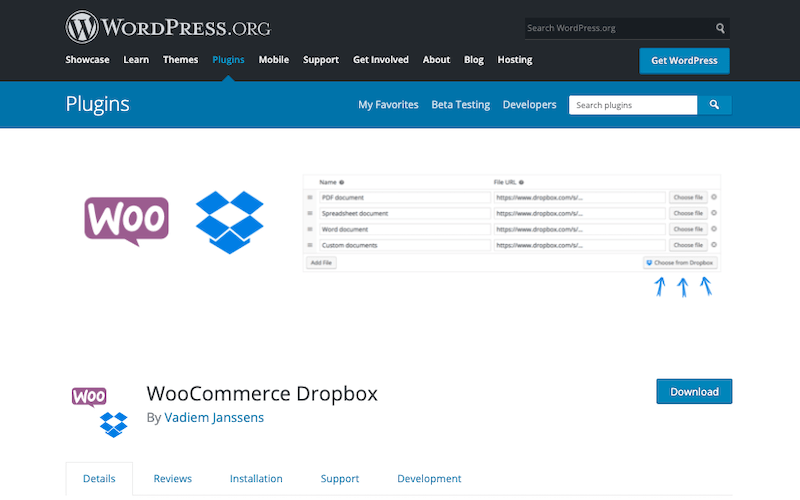Open the Plugins heading link

pos(97,105)
